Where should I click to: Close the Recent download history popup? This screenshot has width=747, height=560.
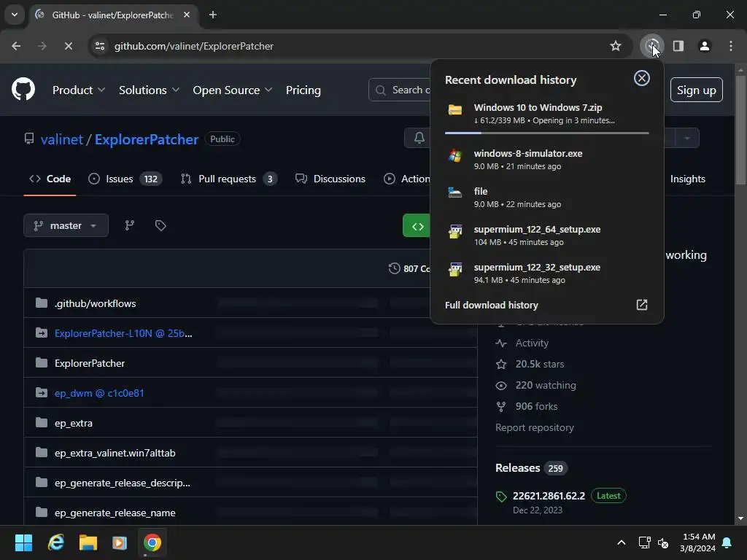pos(642,78)
